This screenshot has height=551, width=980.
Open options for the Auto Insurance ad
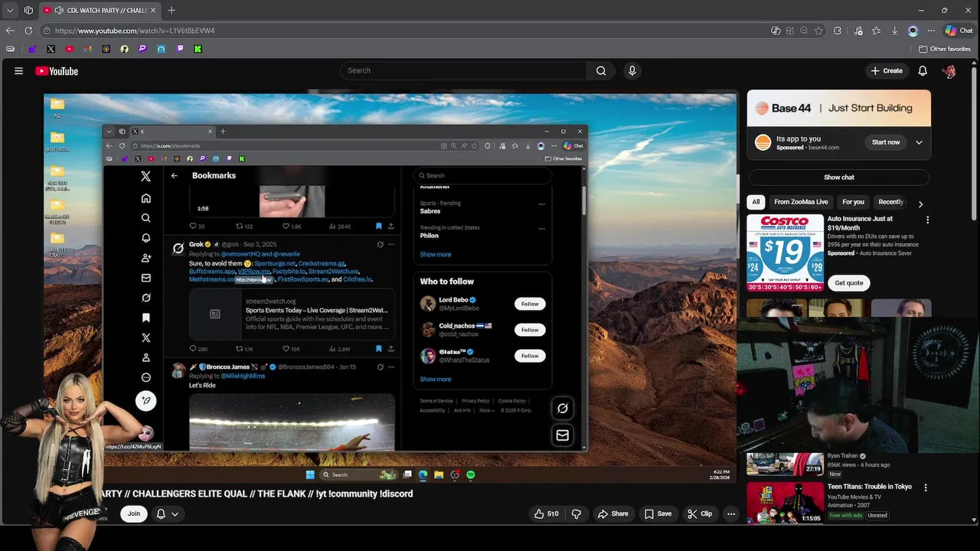pyautogui.click(x=927, y=220)
